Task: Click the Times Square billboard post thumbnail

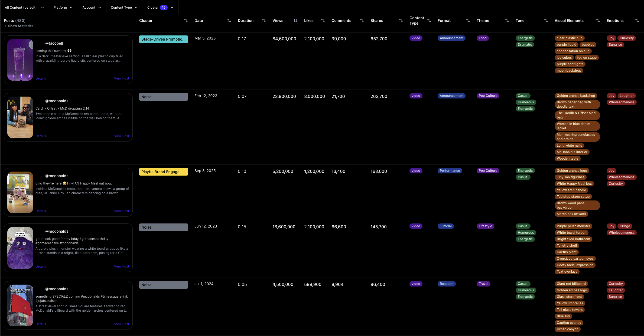Action: click(20, 305)
